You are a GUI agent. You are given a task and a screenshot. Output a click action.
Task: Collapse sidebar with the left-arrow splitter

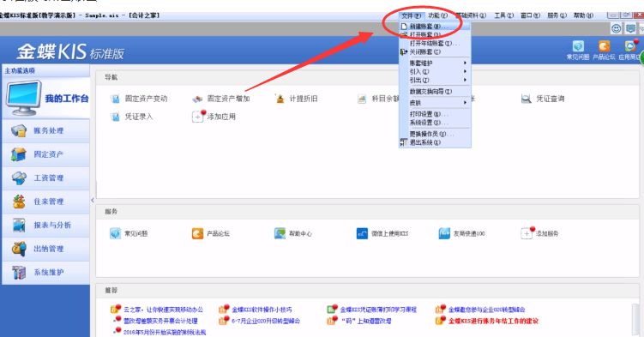pos(93,201)
